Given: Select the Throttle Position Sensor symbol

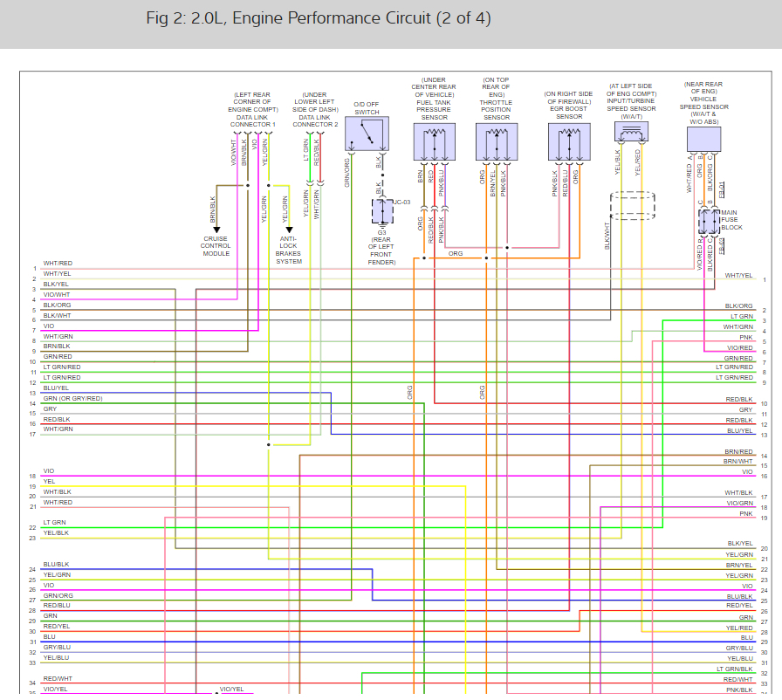Looking at the screenshot, I should [496, 141].
